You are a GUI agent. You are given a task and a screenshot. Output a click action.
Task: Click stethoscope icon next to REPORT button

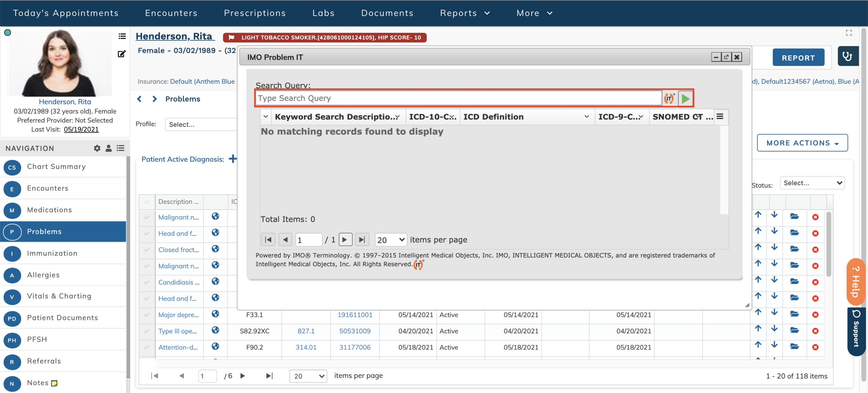point(848,57)
